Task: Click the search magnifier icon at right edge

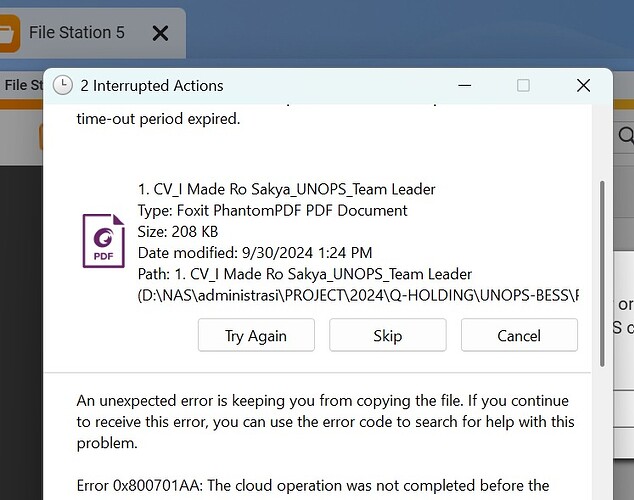Action: pos(626,136)
